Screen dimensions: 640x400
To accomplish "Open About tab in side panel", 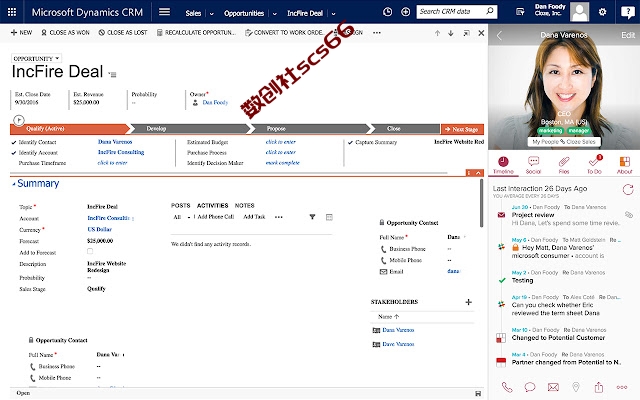I will coord(624,165).
